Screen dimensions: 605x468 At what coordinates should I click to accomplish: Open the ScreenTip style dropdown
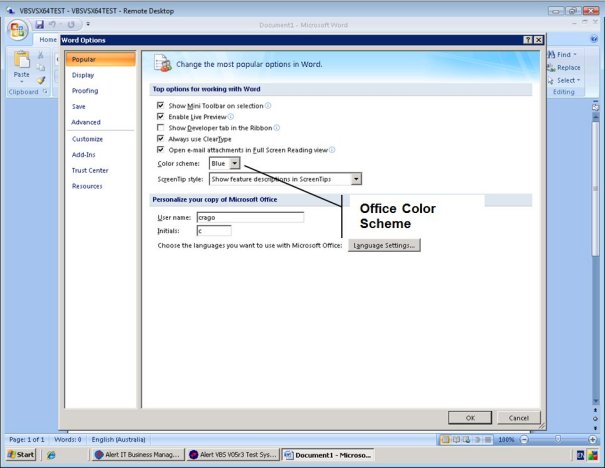[285, 179]
